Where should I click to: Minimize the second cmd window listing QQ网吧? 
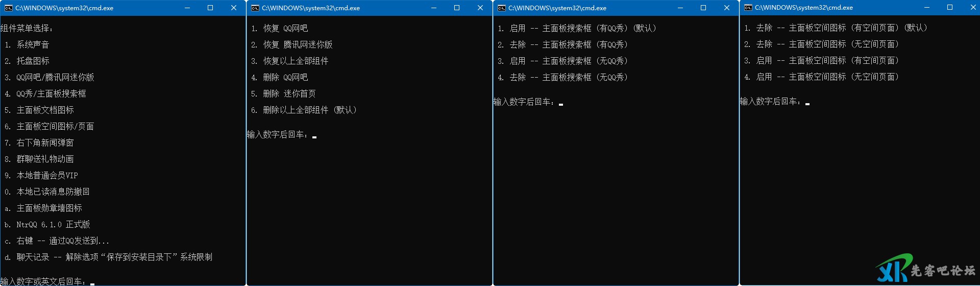point(434,8)
